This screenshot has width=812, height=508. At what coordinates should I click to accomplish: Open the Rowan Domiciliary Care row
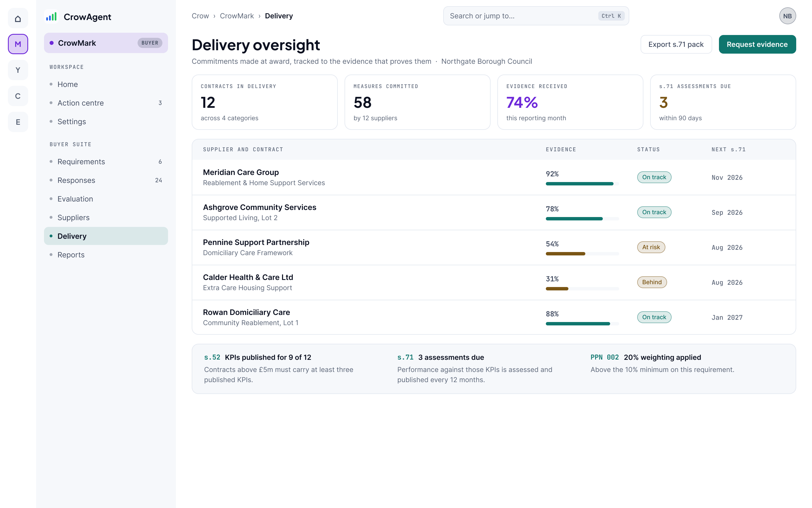[x=494, y=317]
